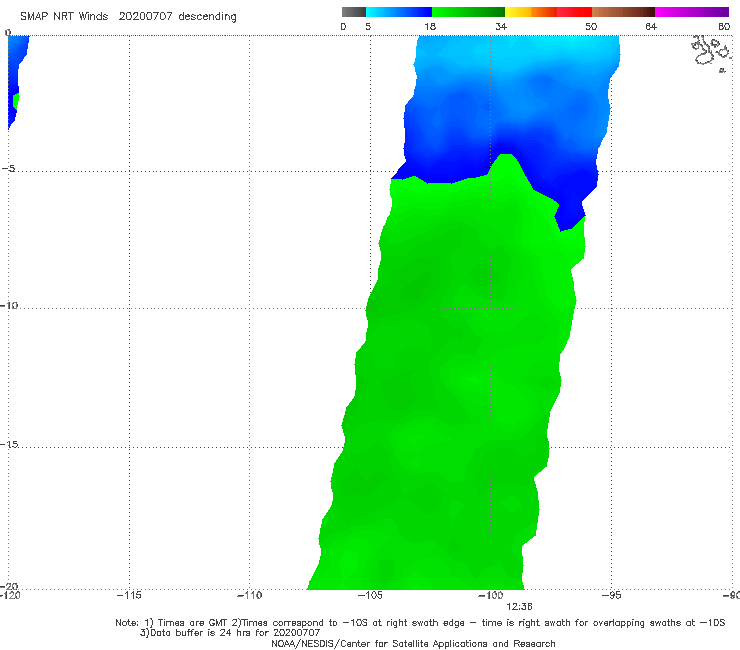Click the magenta-purple segment of the color bar
The width and height of the screenshot is (740, 650).
click(692, 12)
